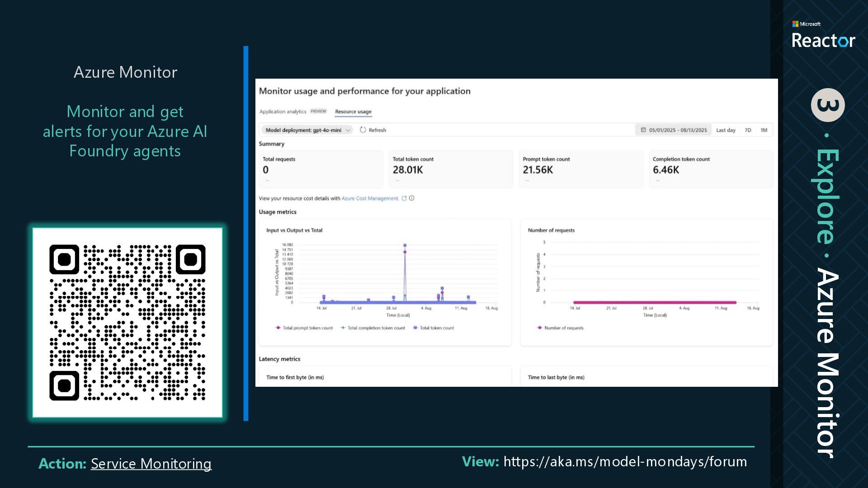
Task: Click the Summary section heading
Action: click(271, 144)
